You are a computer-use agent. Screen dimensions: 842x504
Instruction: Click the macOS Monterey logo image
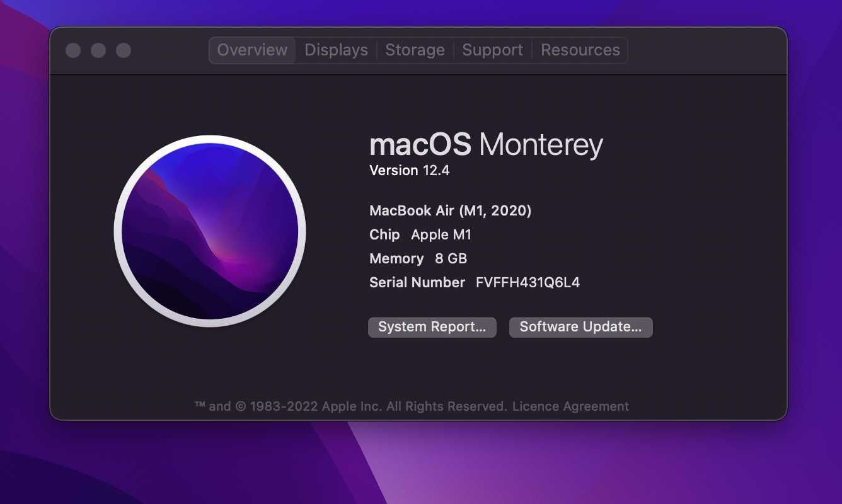tap(210, 231)
